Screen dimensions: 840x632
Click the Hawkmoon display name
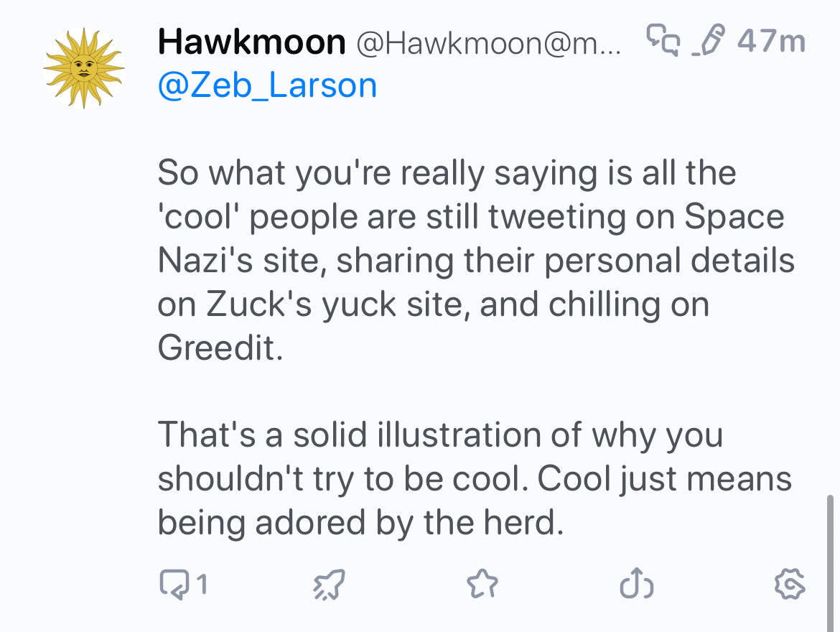[251, 42]
